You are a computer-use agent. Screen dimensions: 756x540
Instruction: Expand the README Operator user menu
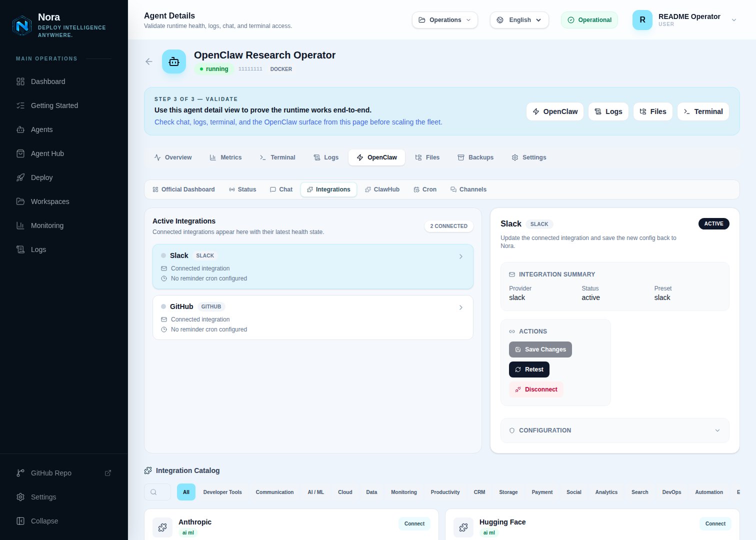coord(734,20)
